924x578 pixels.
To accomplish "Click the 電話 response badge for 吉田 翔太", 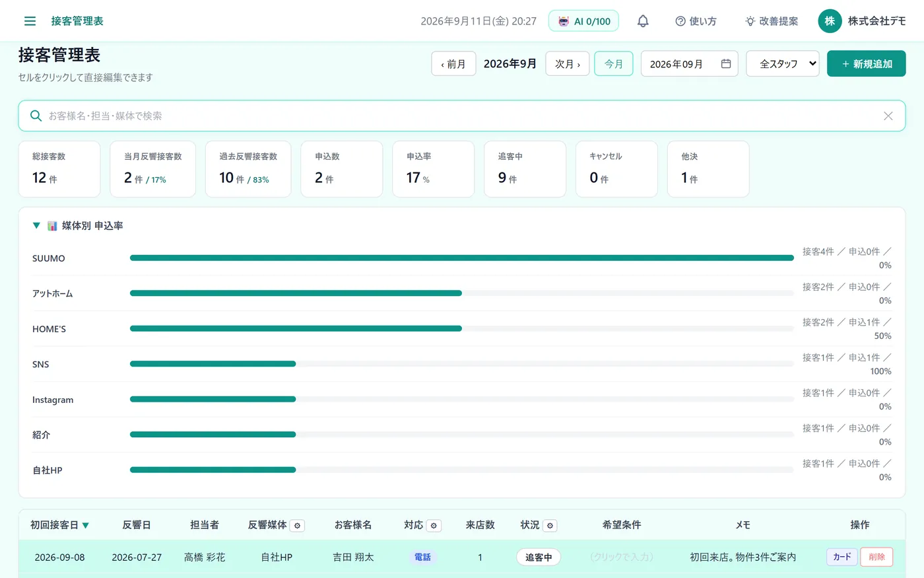I will click(422, 557).
